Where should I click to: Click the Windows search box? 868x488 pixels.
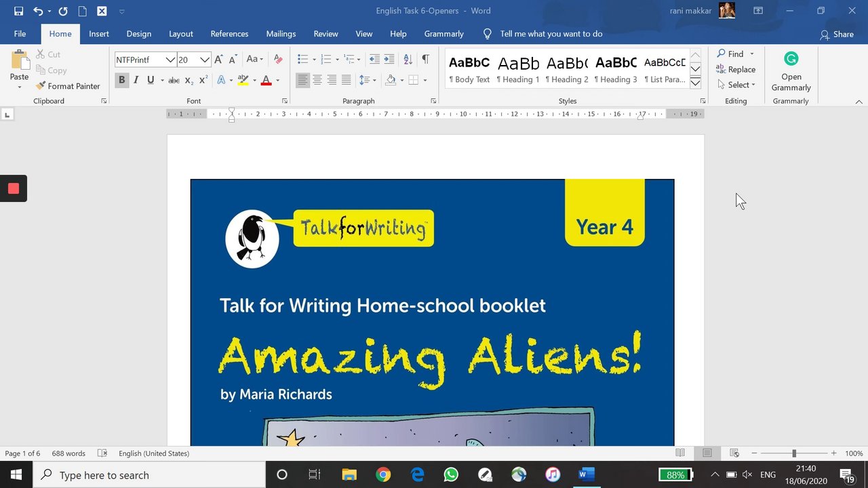click(x=150, y=475)
